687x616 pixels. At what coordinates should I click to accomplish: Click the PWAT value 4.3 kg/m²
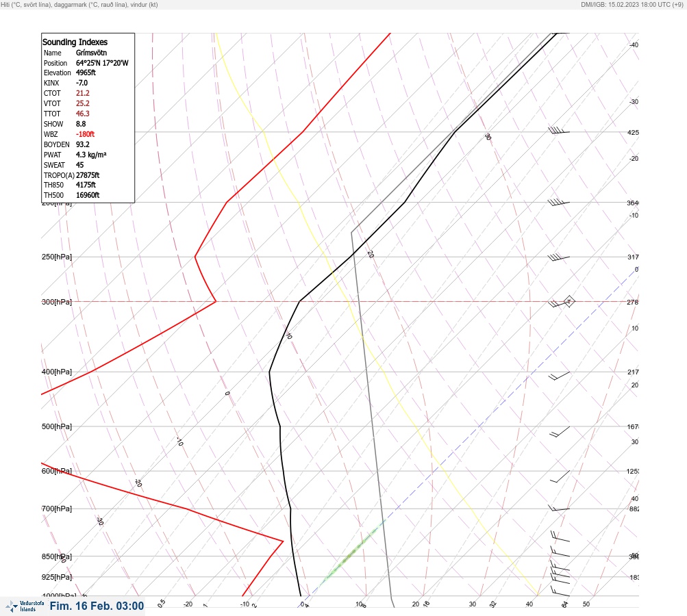click(x=91, y=155)
